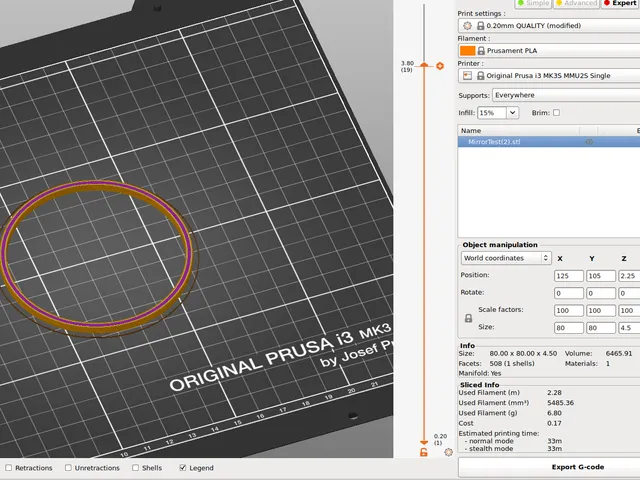The width and height of the screenshot is (640, 480).
Task: Enable the Shells checkbox
Action: point(136,468)
